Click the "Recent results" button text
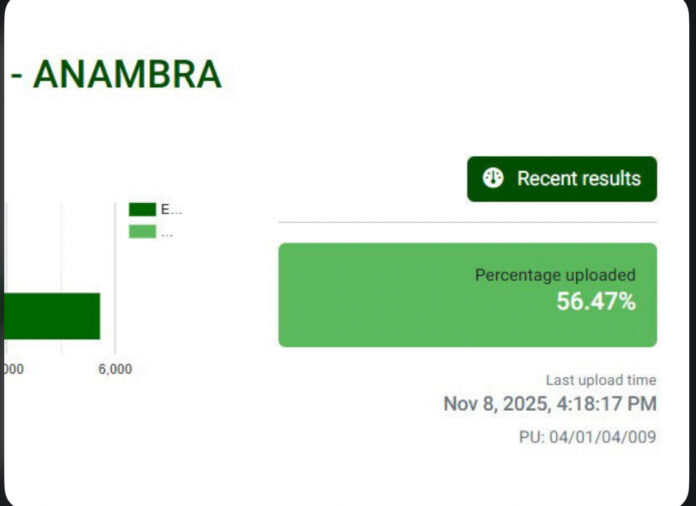The image size is (696, 506). (578, 179)
